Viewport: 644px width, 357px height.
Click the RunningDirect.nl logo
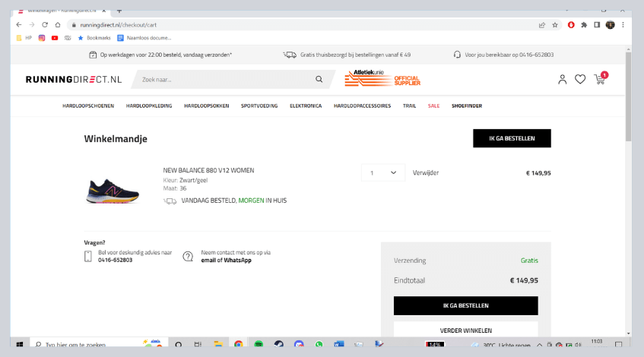point(73,80)
